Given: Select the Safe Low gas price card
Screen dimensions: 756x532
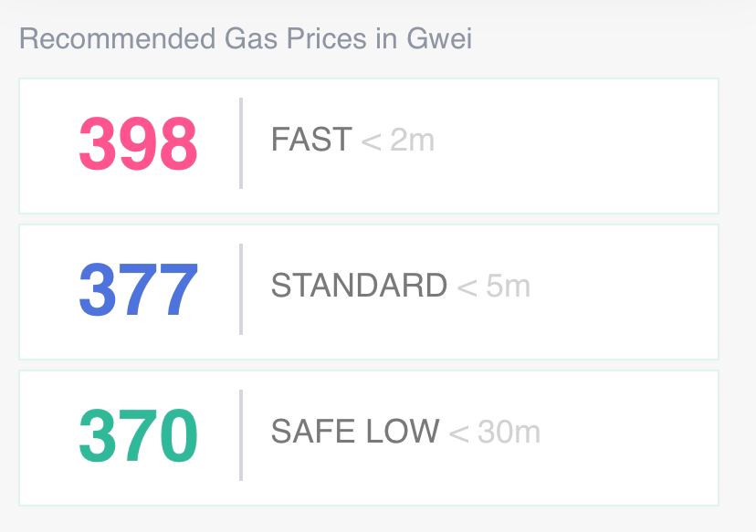Looking at the screenshot, I should [x=369, y=438].
